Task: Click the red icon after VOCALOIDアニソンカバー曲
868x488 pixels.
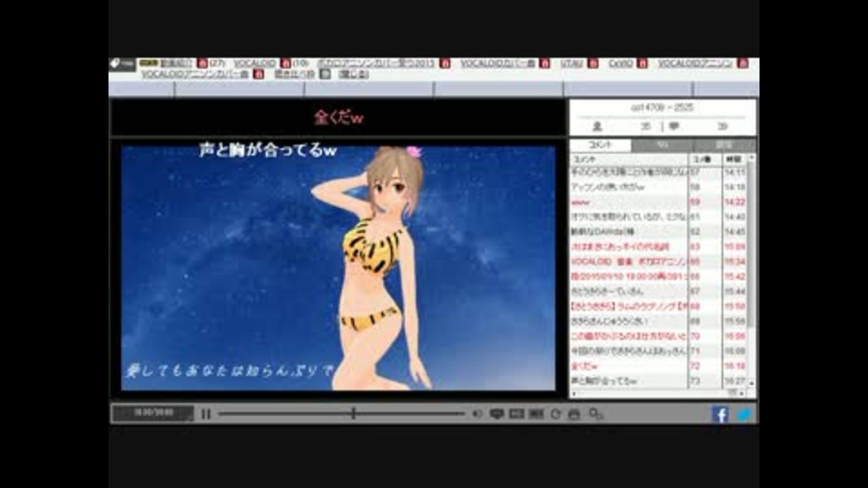Action: coord(259,74)
